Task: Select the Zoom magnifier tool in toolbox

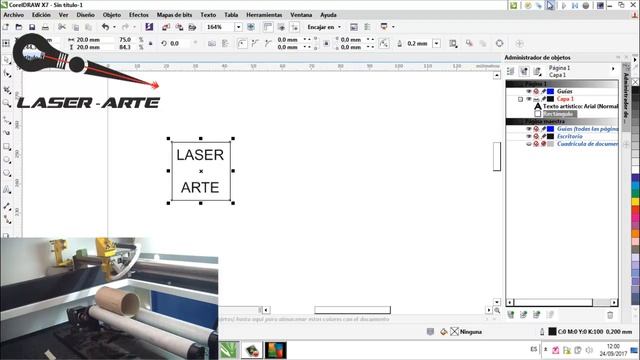Action: 7,103
